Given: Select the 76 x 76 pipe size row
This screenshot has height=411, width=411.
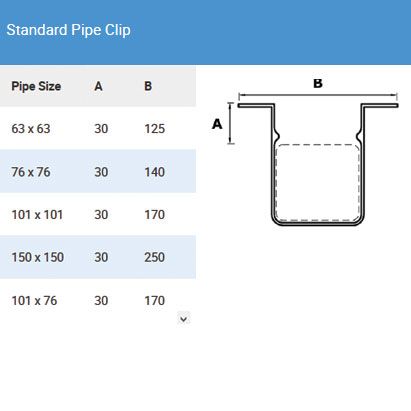Looking at the screenshot, I should pos(98,171).
